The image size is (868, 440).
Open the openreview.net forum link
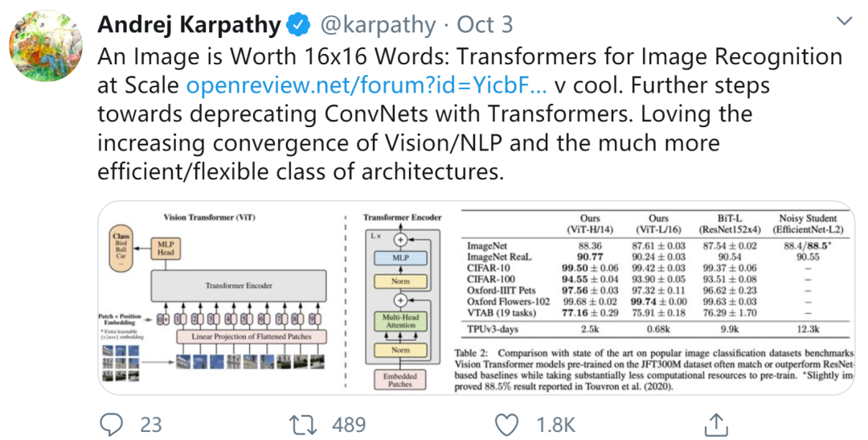pyautogui.click(x=368, y=85)
